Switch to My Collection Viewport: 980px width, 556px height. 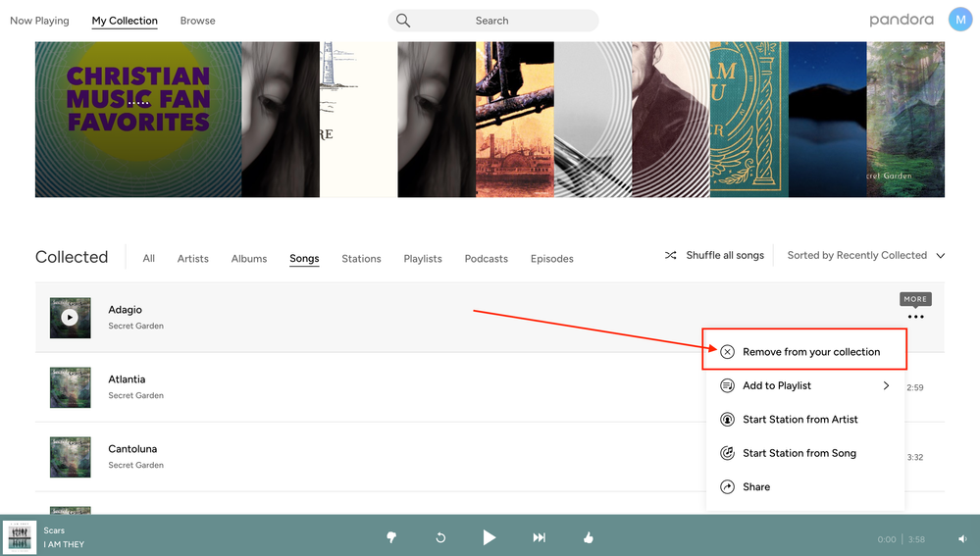pos(125,21)
